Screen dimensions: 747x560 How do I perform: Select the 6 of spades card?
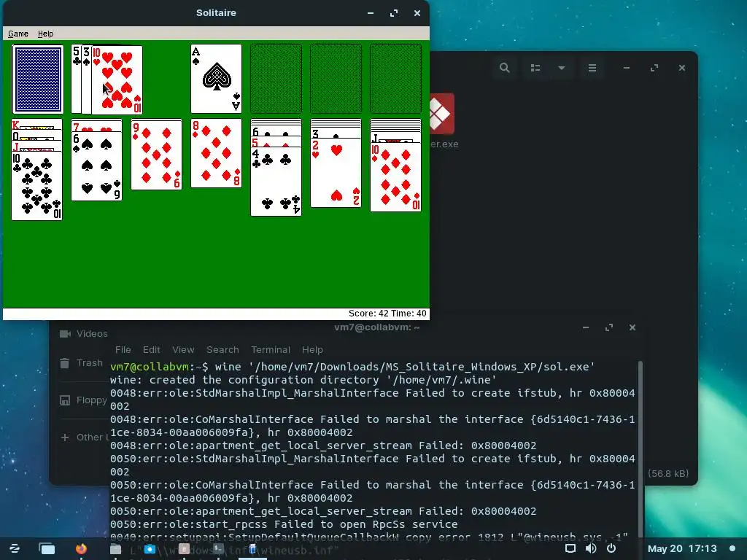coord(97,166)
